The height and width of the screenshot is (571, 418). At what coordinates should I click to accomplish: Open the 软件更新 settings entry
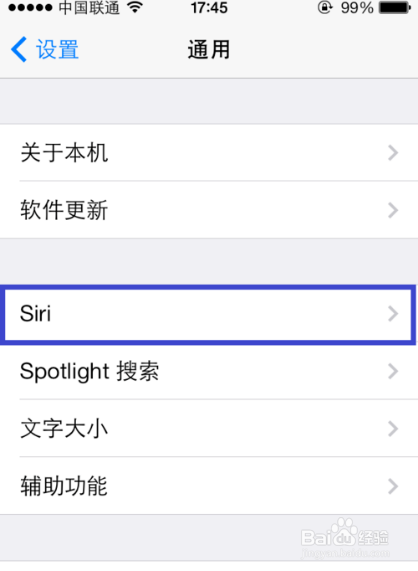coord(209,210)
